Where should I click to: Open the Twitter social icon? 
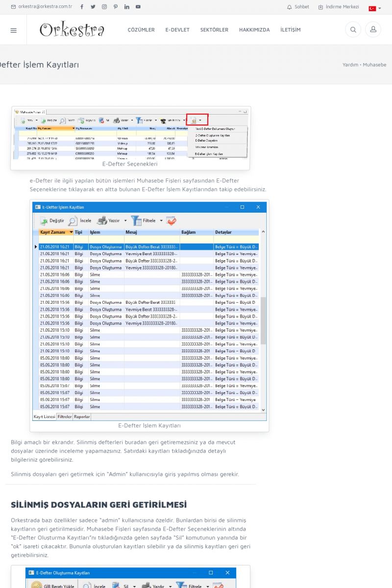[x=93, y=7]
